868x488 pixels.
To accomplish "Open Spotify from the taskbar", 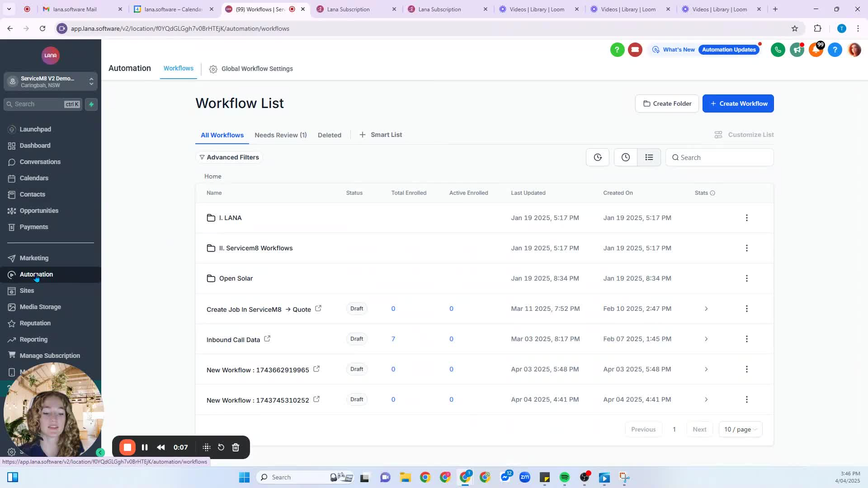I will pyautogui.click(x=565, y=477).
